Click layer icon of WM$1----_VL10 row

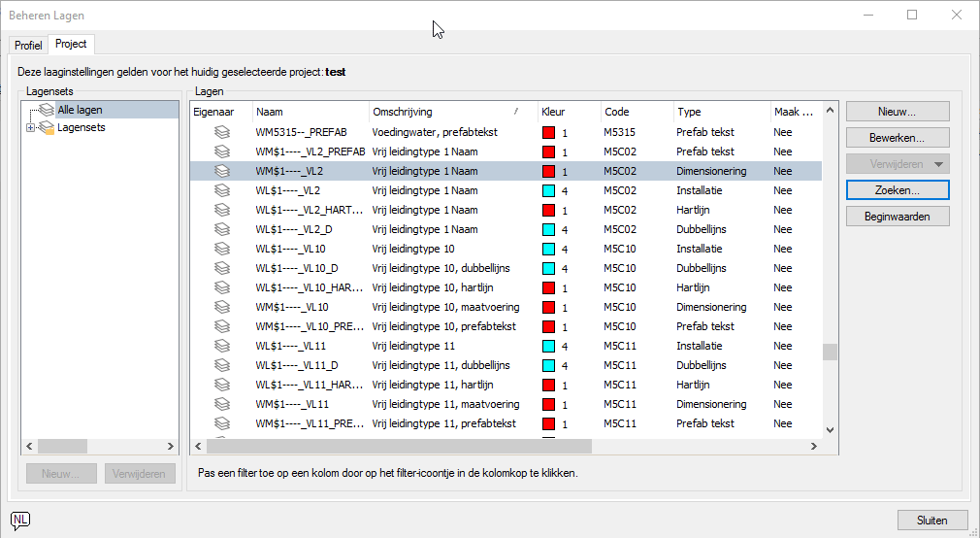click(x=222, y=307)
